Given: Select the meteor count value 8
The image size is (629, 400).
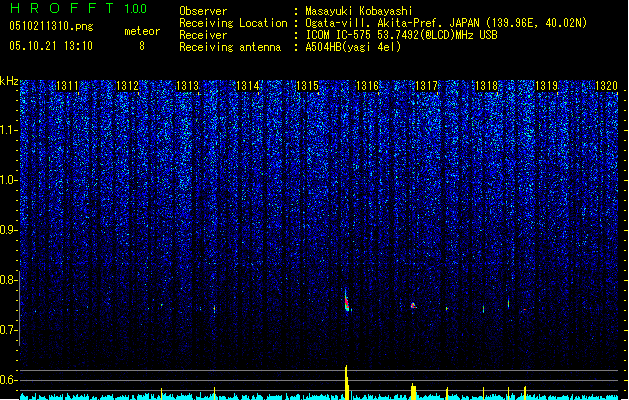Looking at the screenshot, I should [142, 46].
